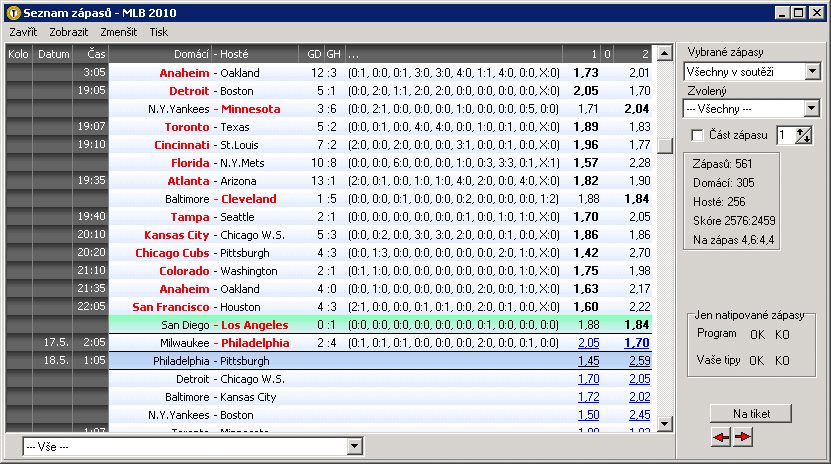This screenshot has width=831, height=464.
Task: Click the Čas column header
Action: coord(91,54)
